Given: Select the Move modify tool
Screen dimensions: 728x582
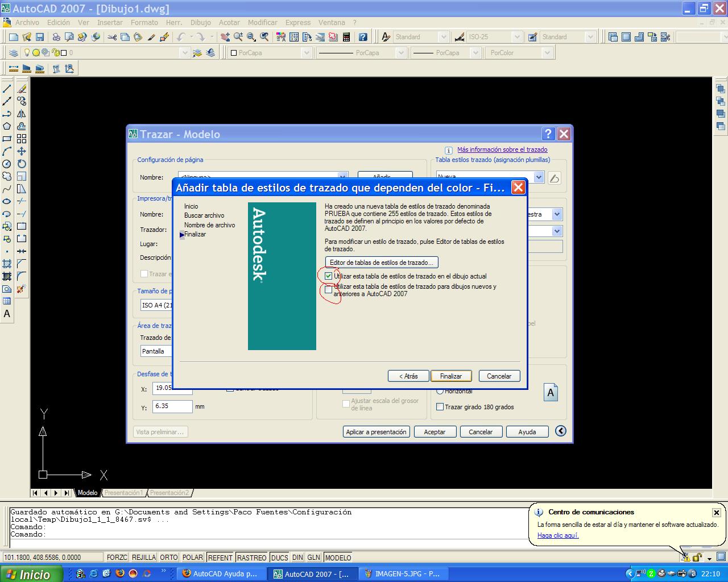Looking at the screenshot, I should pyautogui.click(x=22, y=151).
